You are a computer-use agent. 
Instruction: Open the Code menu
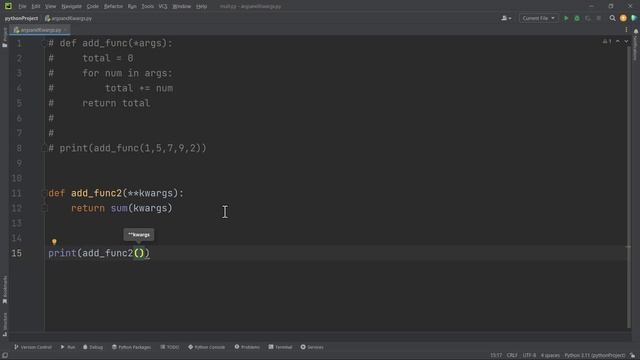click(93, 7)
